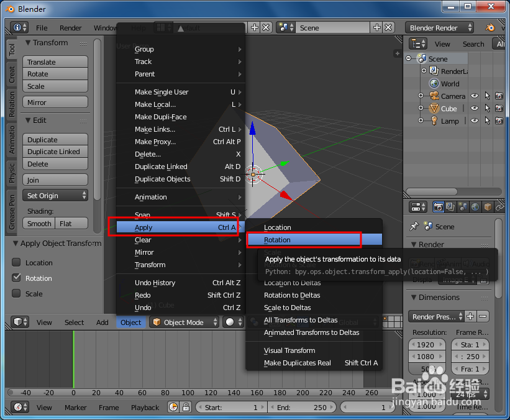Image resolution: width=510 pixels, height=420 pixels.
Task: Set shading to Flat
Action: (x=71, y=224)
